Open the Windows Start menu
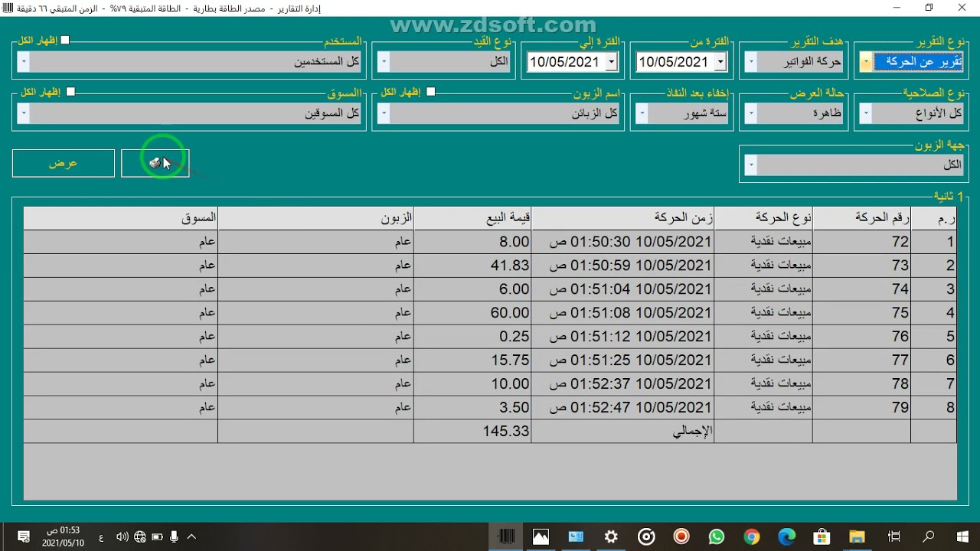The image size is (980, 551). coord(963,536)
